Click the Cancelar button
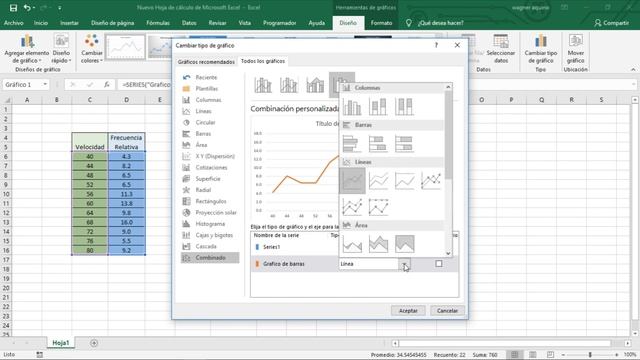The width and height of the screenshot is (640, 360). click(447, 311)
